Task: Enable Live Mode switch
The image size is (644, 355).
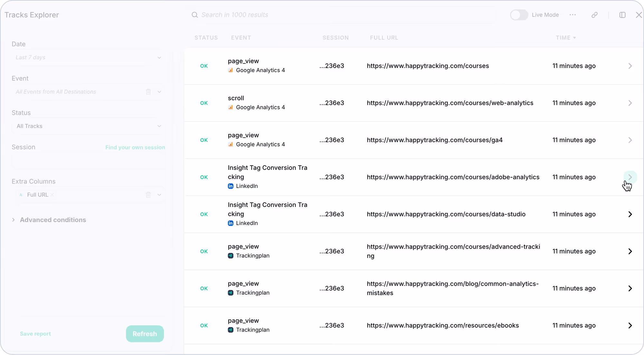Action: 519,15
